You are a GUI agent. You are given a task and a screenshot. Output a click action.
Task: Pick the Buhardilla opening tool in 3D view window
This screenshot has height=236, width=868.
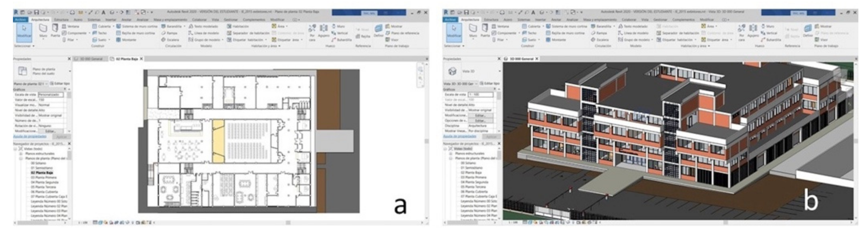[x=778, y=40]
